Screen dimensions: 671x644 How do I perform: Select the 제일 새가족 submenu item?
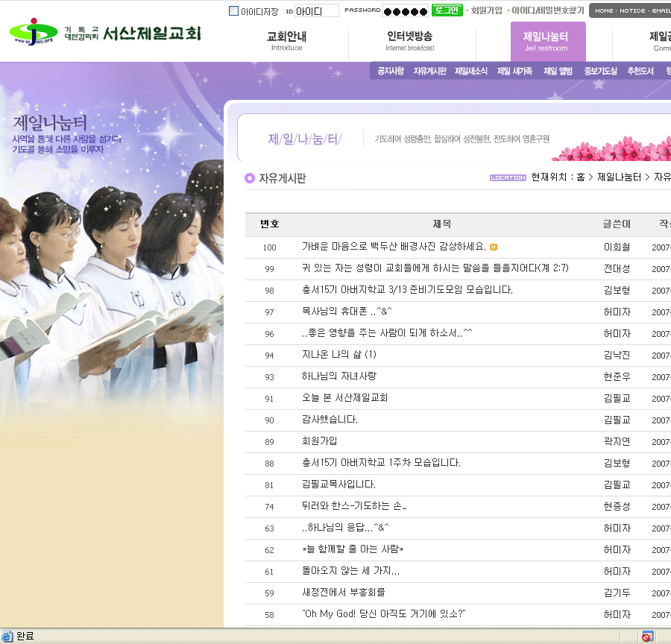click(514, 71)
